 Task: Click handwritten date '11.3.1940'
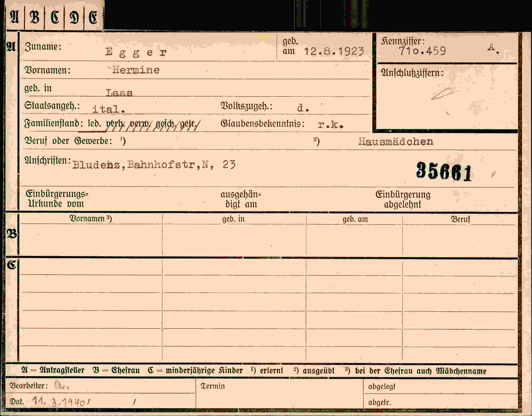coord(59,401)
